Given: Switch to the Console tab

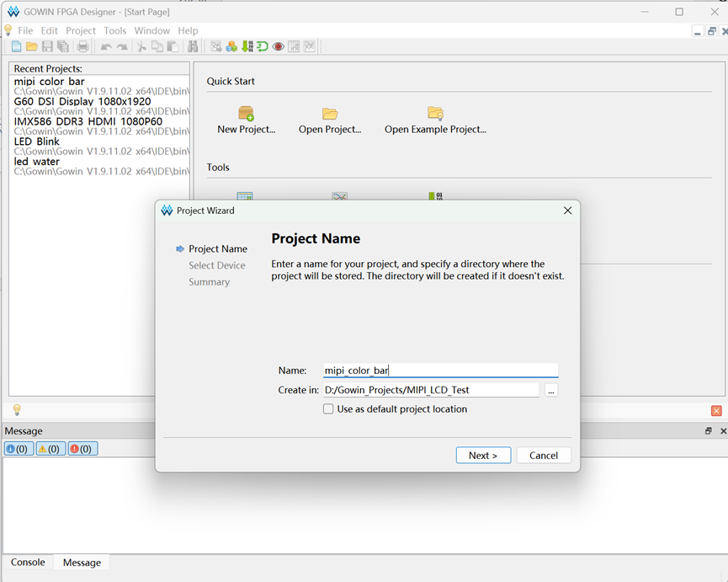Looking at the screenshot, I should click(x=28, y=562).
